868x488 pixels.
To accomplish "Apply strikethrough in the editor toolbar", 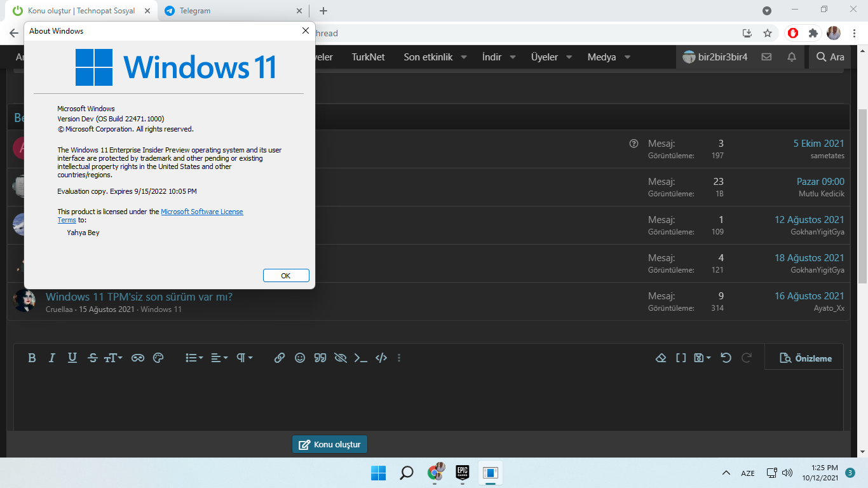I will coord(93,358).
